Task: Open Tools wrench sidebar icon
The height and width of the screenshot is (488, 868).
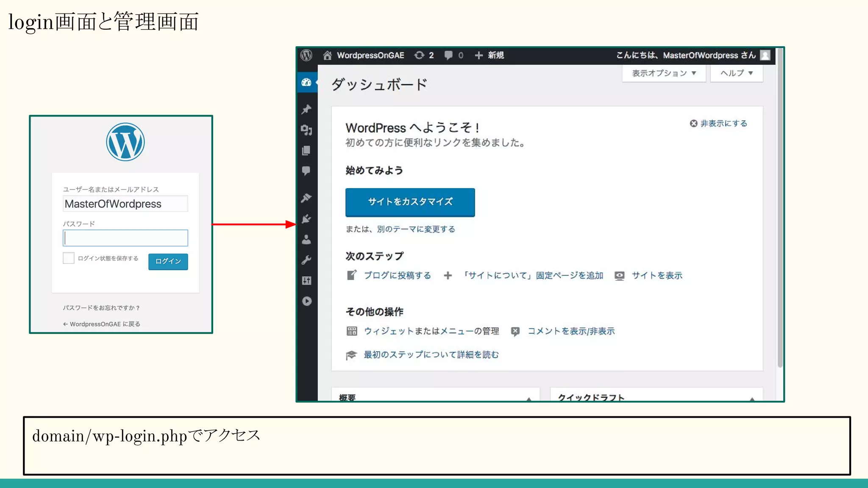Action: 306,260
